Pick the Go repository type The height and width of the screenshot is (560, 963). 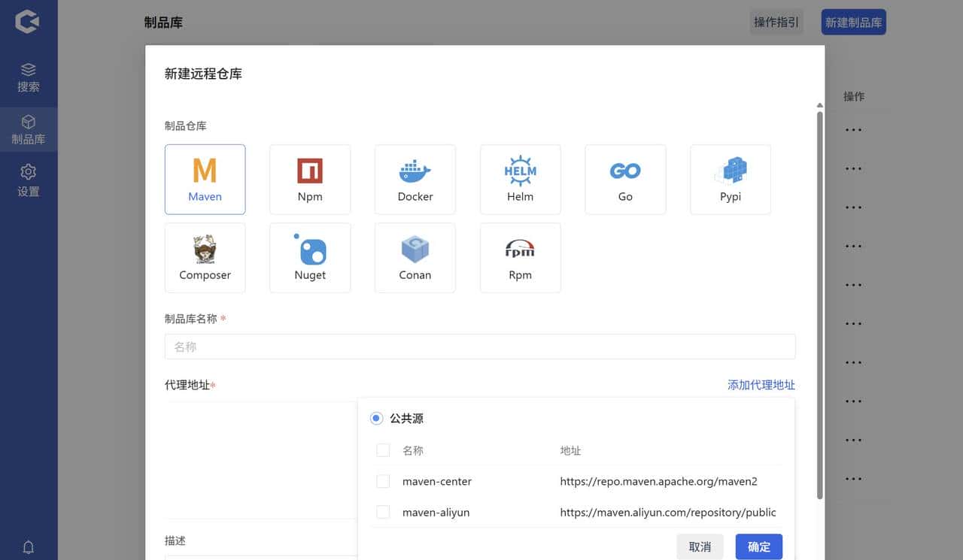625,179
